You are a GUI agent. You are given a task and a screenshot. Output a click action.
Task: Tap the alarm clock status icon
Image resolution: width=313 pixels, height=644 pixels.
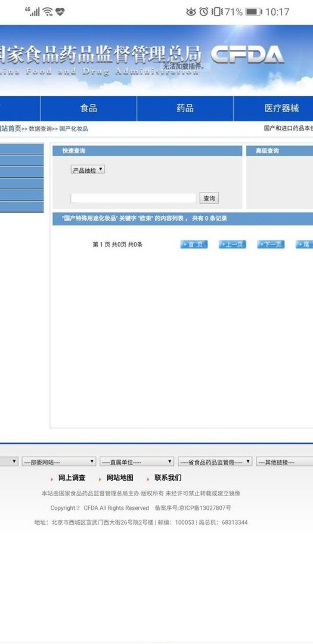click(x=204, y=12)
